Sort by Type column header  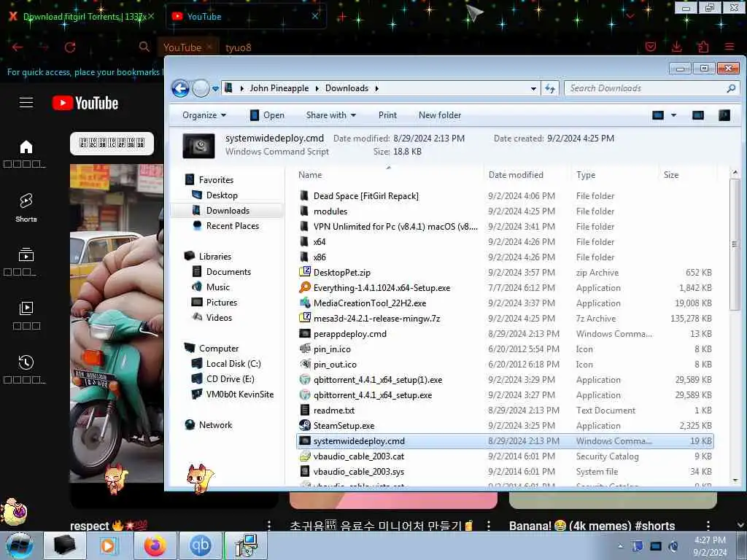pos(586,175)
